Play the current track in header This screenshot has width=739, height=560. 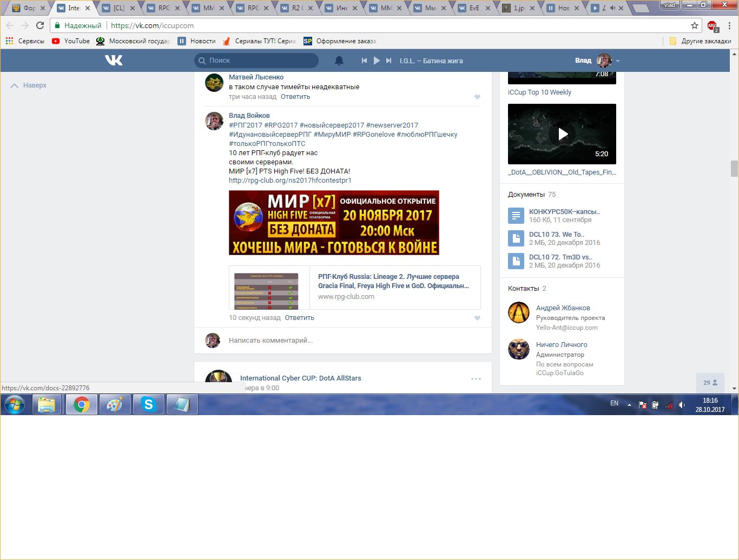(x=377, y=61)
